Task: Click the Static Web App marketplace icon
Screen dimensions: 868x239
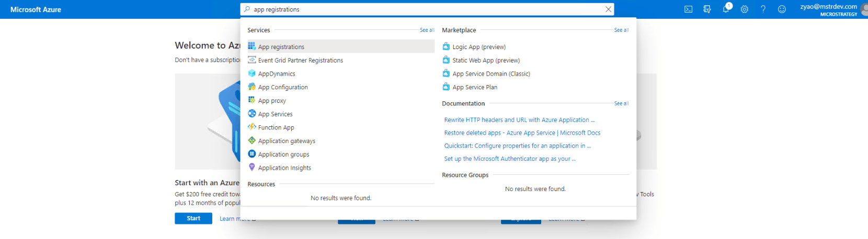Action: coord(446,60)
